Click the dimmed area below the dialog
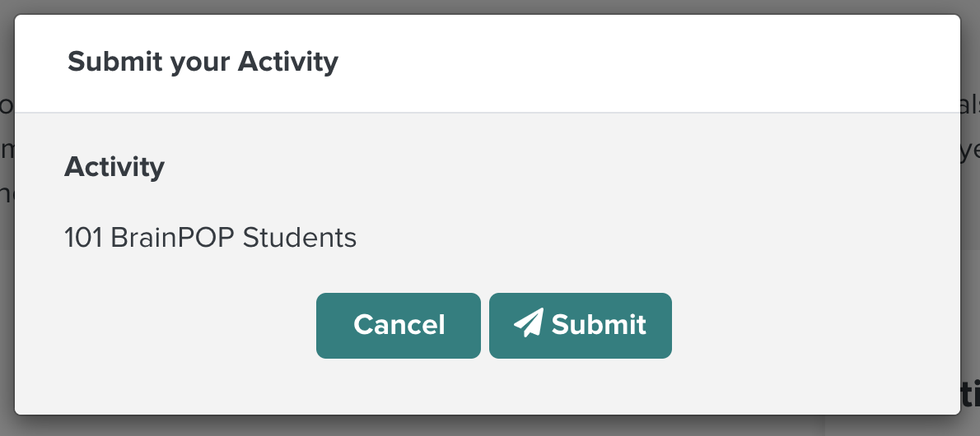 click(x=488, y=426)
